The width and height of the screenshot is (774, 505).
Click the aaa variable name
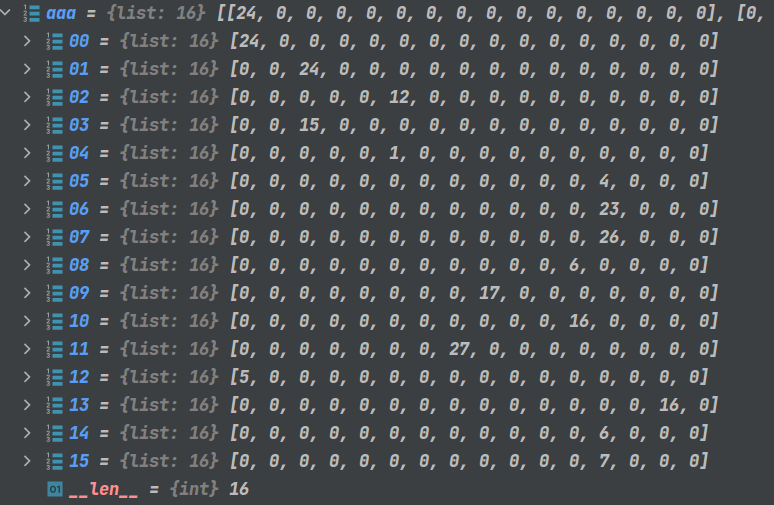(x=61, y=13)
